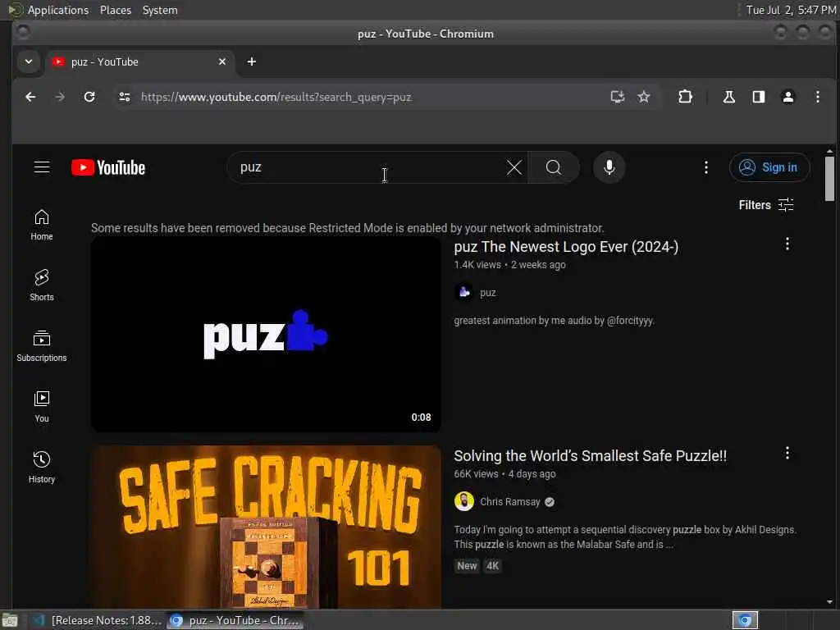Click the address bar URL
This screenshot has width=840, height=630.
276,97
